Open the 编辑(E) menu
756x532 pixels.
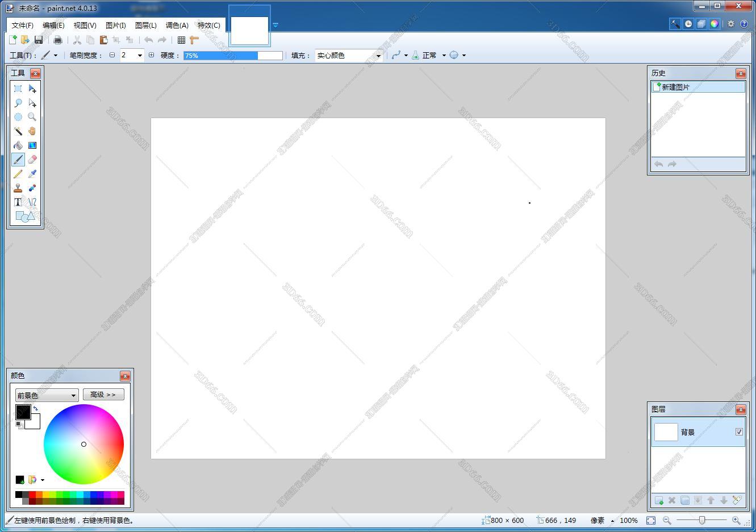53,25
